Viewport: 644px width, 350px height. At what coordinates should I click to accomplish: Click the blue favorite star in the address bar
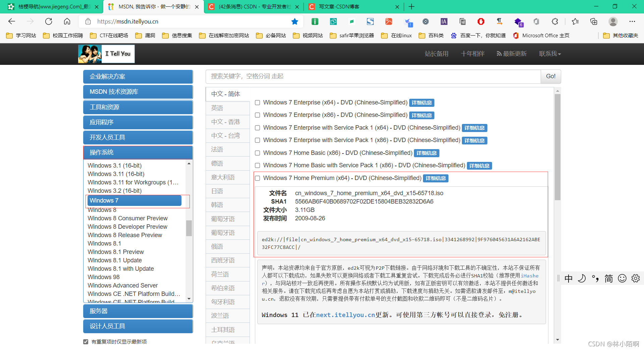click(x=295, y=21)
